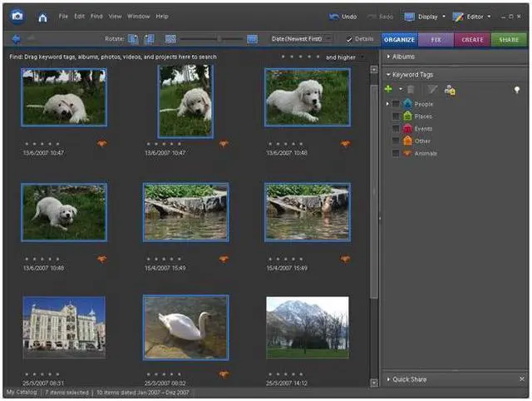The width and height of the screenshot is (532, 401).
Task: Switch to the CREATE tab
Action: coord(472,39)
